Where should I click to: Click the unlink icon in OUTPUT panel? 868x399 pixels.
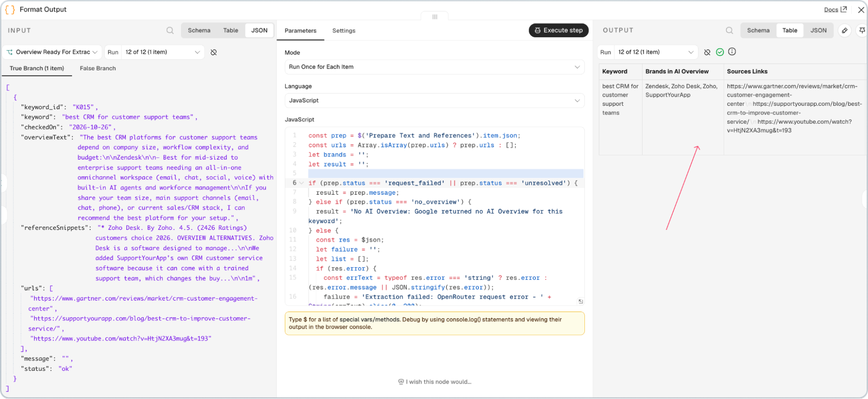click(707, 52)
